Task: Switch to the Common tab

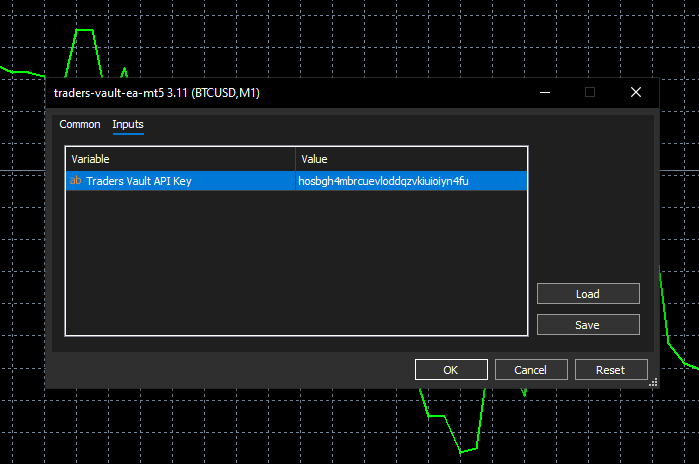Action: (x=80, y=124)
